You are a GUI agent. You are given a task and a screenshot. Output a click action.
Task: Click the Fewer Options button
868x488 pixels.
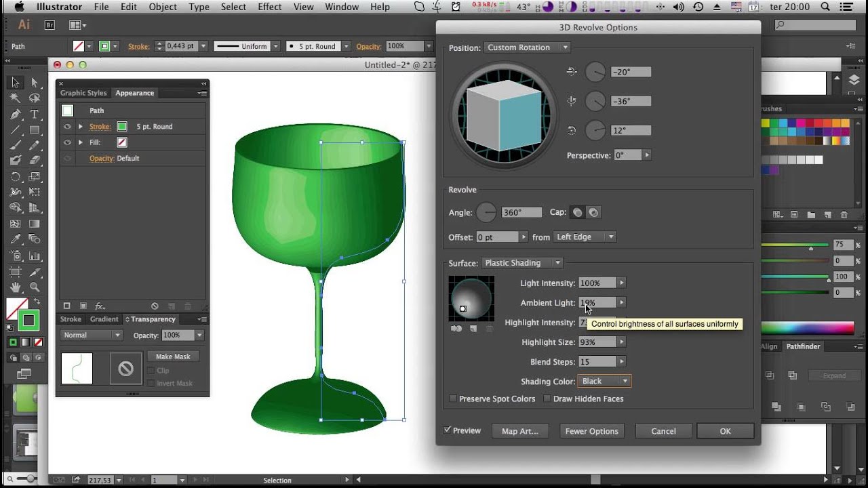(x=591, y=430)
